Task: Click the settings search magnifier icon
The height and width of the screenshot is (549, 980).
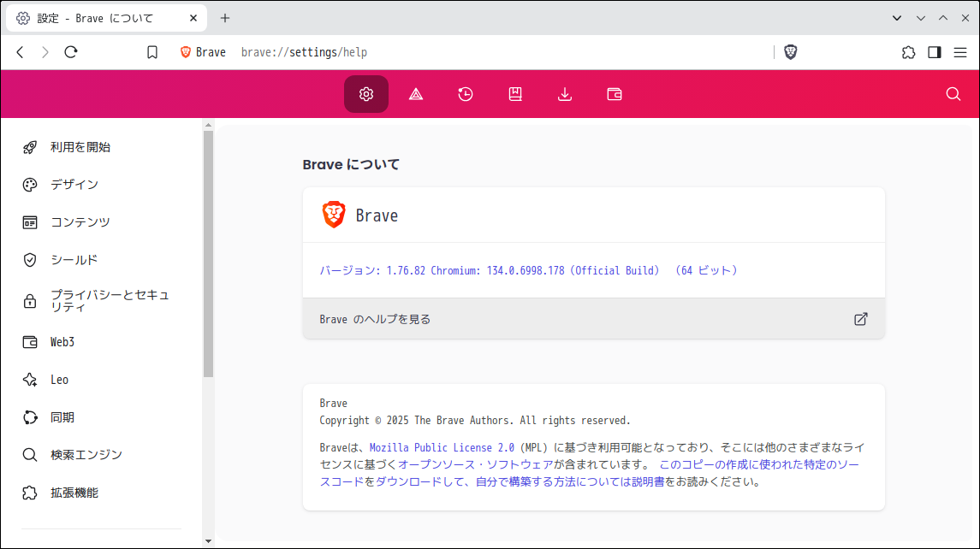Action: coord(953,94)
